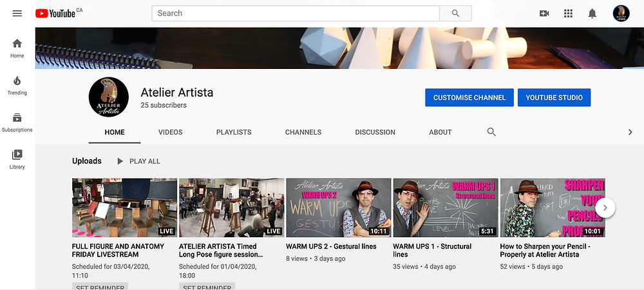Click the Play All triangle icon
The width and height of the screenshot is (644, 290).
click(120, 161)
